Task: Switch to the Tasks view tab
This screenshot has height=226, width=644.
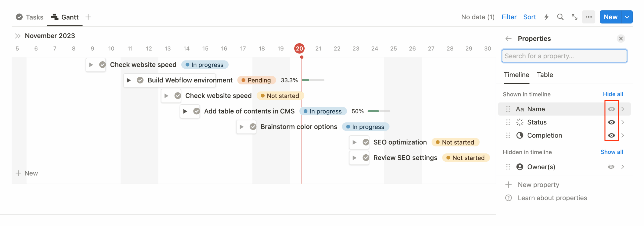Action: tap(30, 17)
